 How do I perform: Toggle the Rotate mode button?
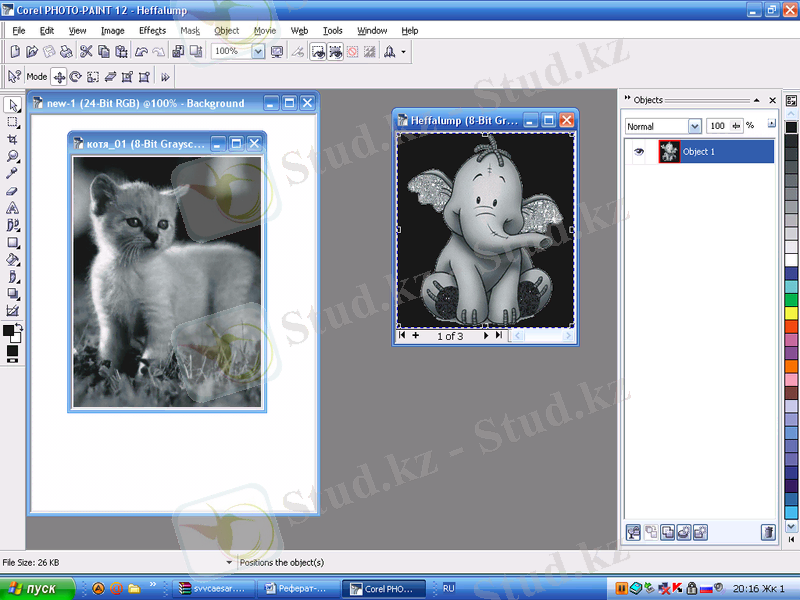click(x=75, y=76)
